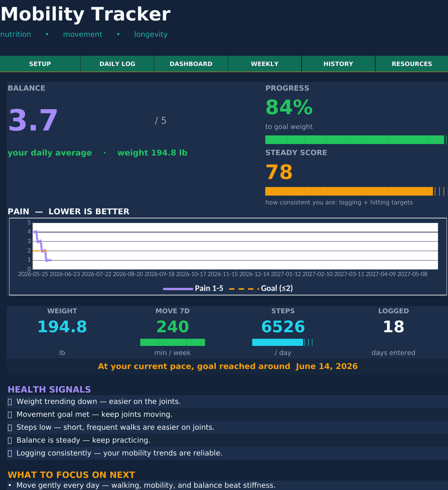Click the 'weight 194.8 lb' summary text
The height and width of the screenshot is (490, 448).
click(x=152, y=153)
